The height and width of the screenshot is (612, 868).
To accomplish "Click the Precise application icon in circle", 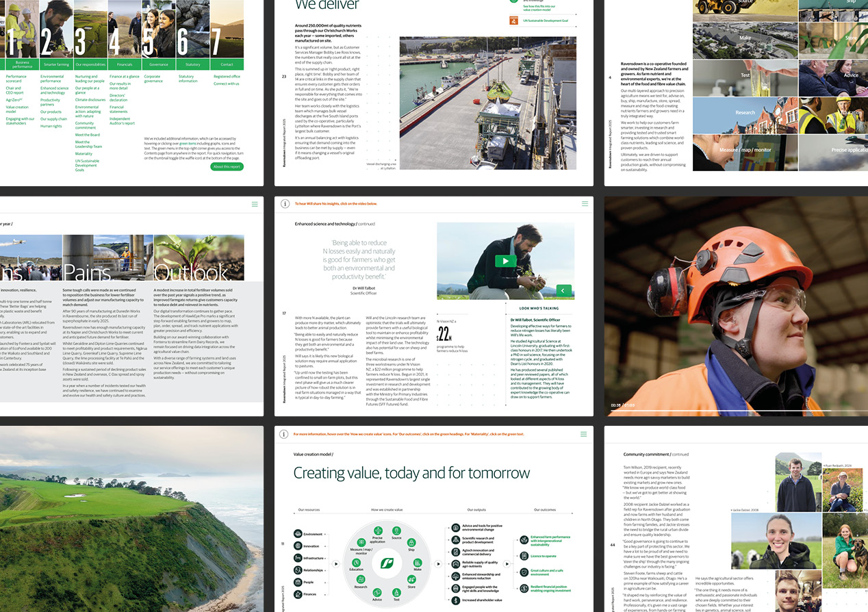I will (x=377, y=532).
